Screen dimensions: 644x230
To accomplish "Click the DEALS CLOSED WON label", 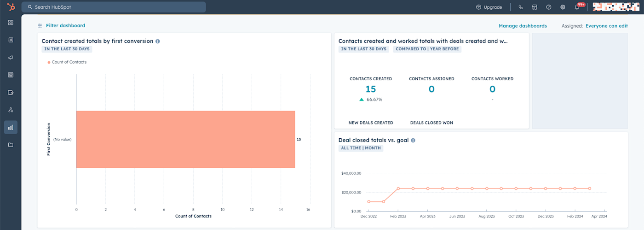I will (431, 123).
